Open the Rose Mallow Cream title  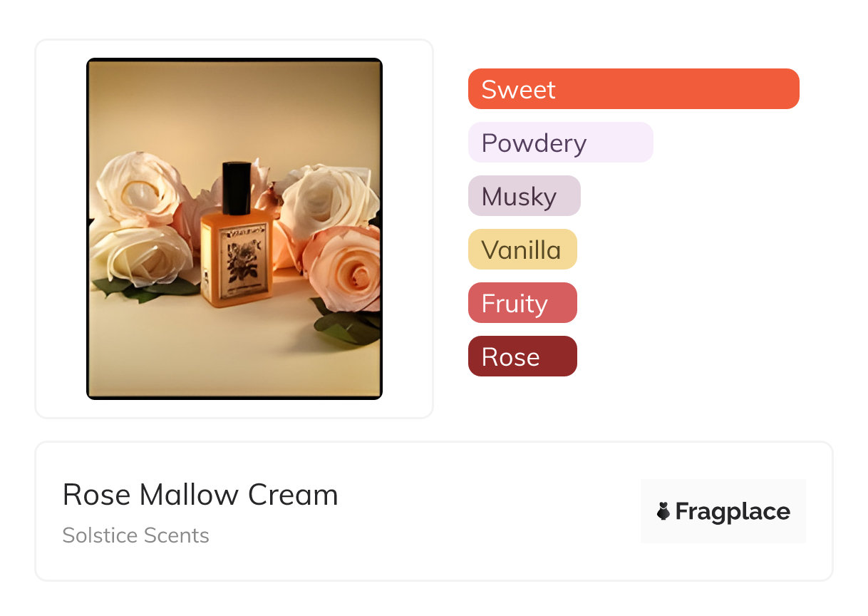pyautogui.click(x=200, y=495)
